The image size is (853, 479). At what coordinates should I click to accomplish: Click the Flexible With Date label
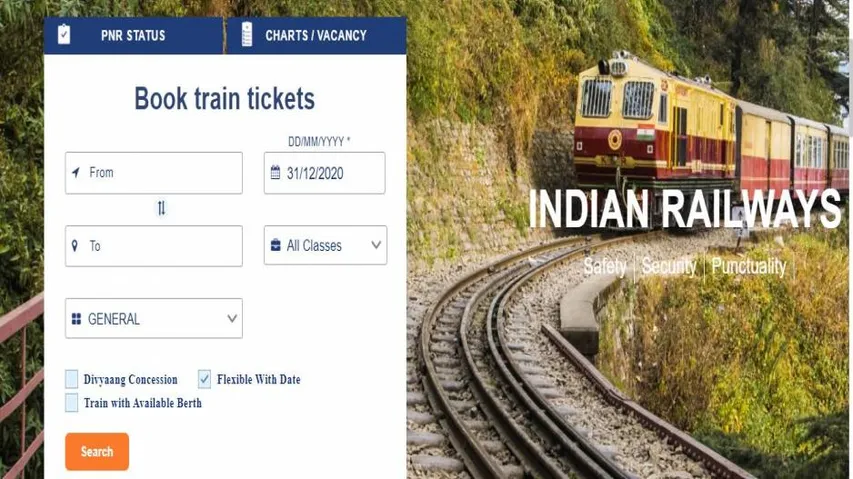point(258,380)
